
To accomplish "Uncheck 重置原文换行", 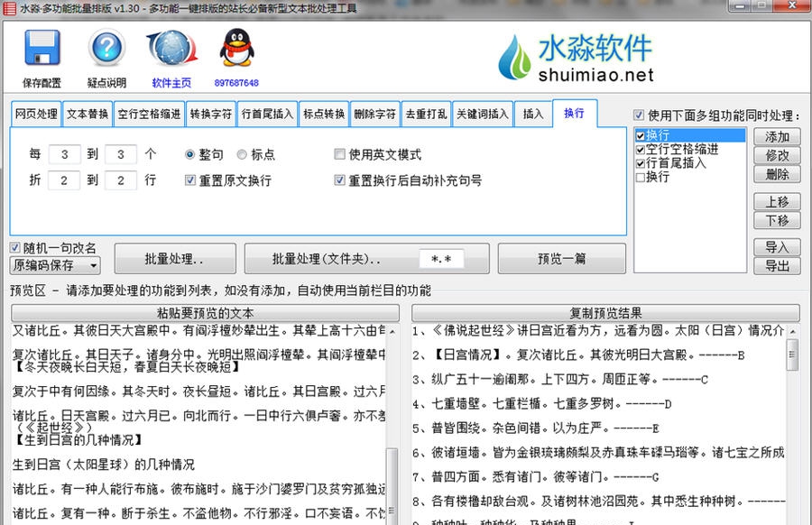I will point(190,180).
